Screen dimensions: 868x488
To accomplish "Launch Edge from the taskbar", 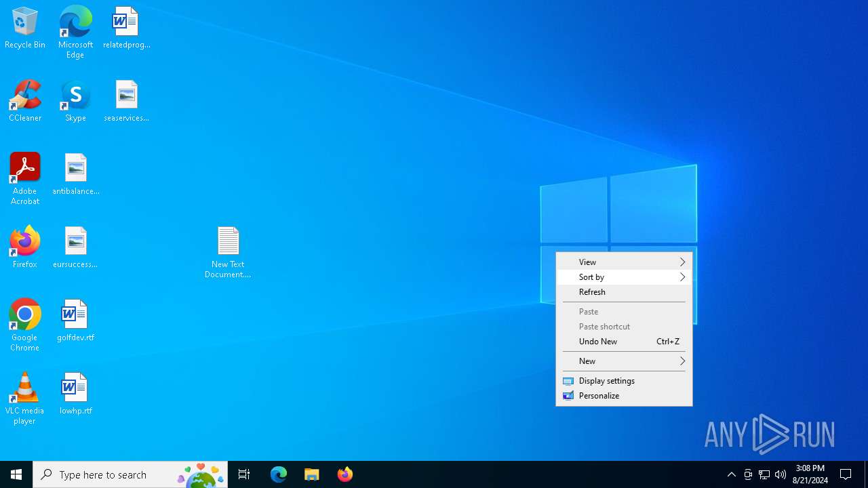I will click(279, 474).
